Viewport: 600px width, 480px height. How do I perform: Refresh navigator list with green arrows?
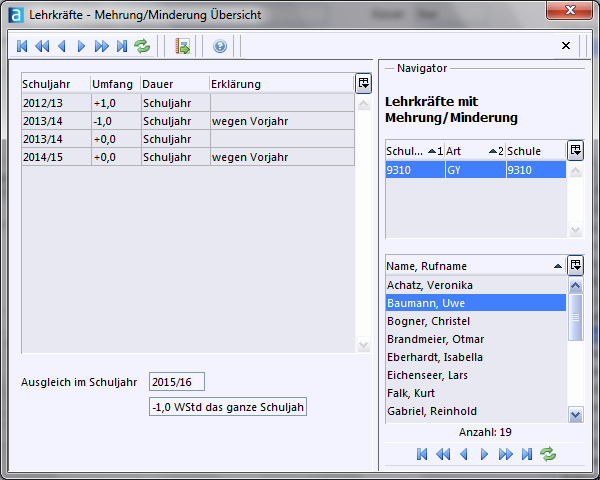[548, 454]
